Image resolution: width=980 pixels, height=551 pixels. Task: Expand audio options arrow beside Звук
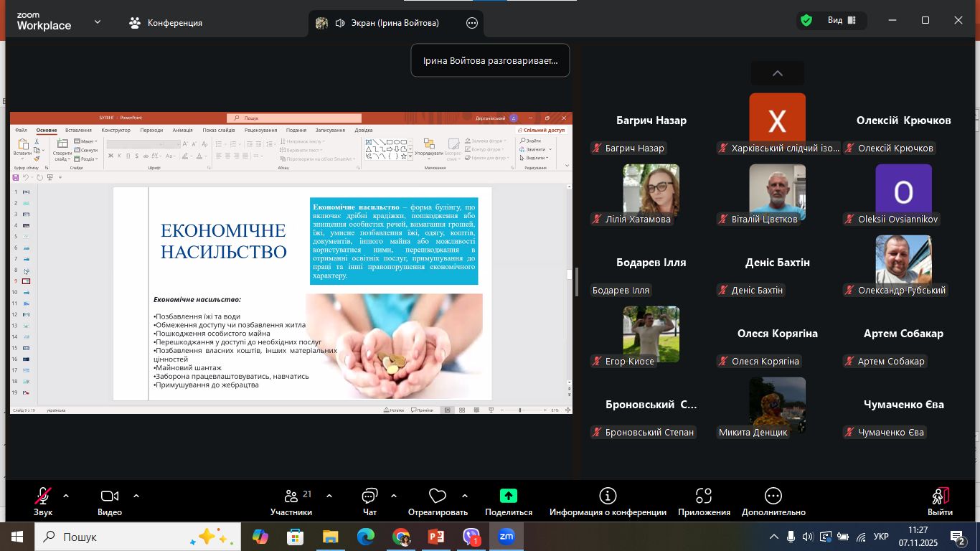pos(66,496)
